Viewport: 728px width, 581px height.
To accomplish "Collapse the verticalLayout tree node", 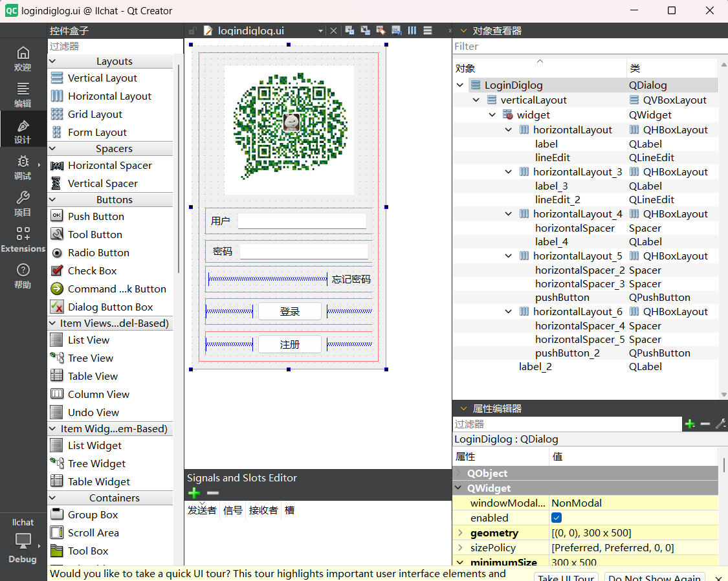I will (x=476, y=100).
